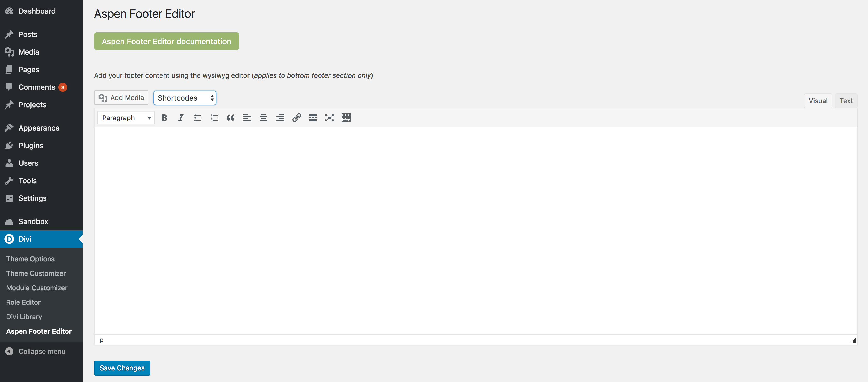The height and width of the screenshot is (382, 868).
Task: Open the Sandbox menu
Action: pyautogui.click(x=41, y=221)
